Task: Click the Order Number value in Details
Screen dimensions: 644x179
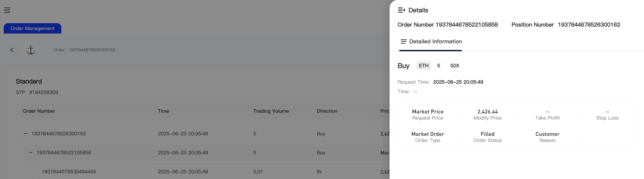Action: (x=466, y=25)
